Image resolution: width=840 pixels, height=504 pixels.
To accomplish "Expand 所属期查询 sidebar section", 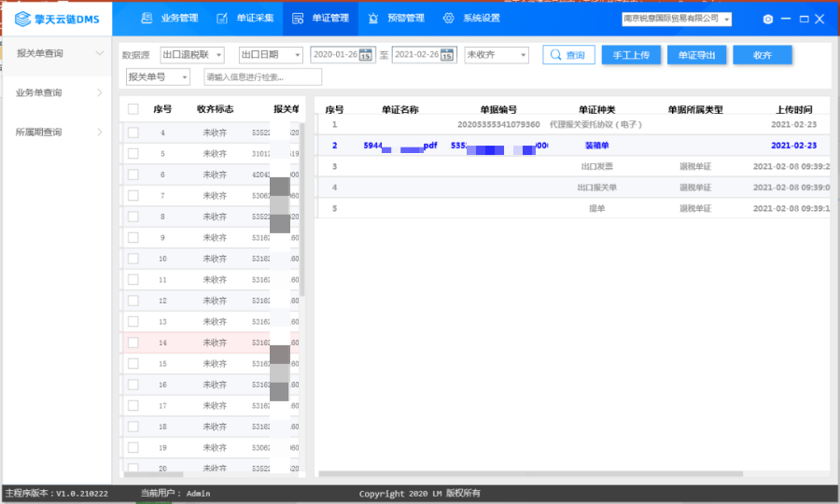I will (58, 132).
